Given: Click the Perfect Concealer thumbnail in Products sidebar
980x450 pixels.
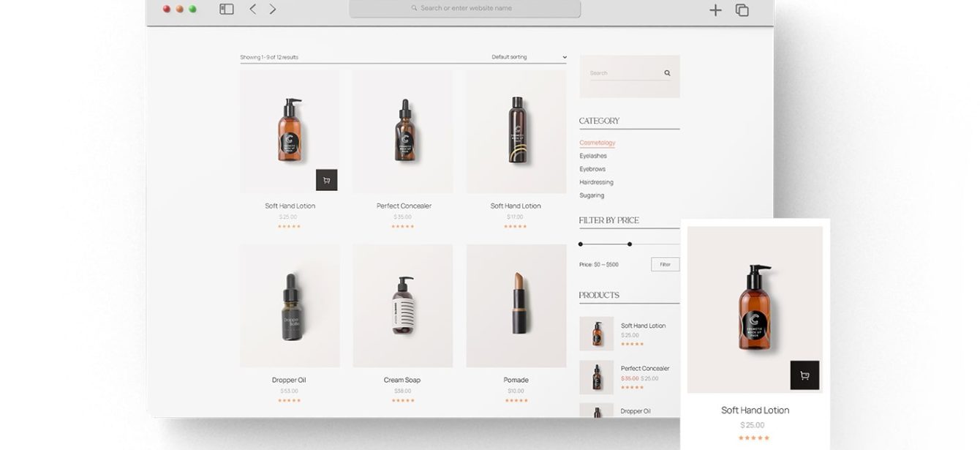Looking at the screenshot, I should (x=596, y=377).
